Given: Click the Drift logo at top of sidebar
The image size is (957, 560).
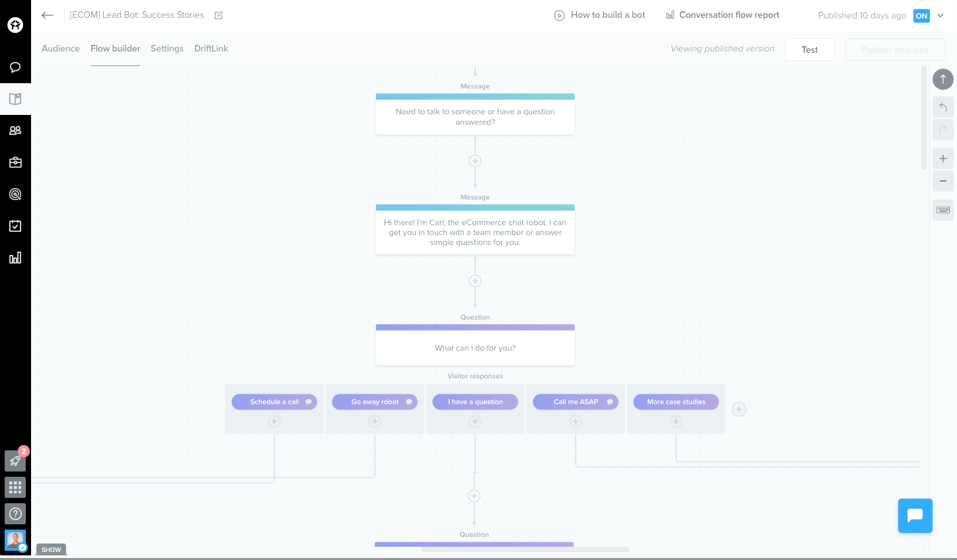Looking at the screenshot, I should 15,24.
